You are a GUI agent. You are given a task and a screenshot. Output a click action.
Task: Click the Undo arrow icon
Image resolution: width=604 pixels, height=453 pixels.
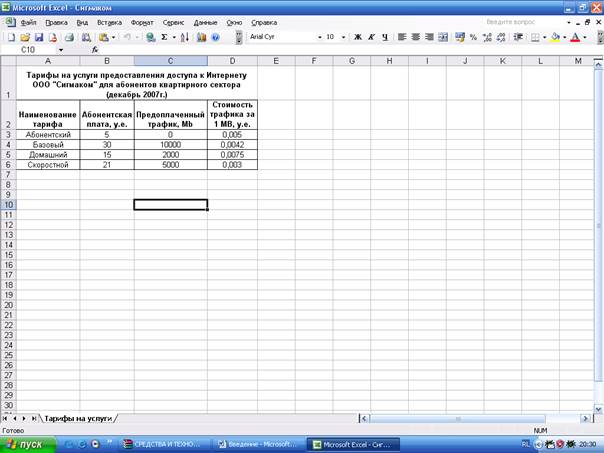pos(127,37)
